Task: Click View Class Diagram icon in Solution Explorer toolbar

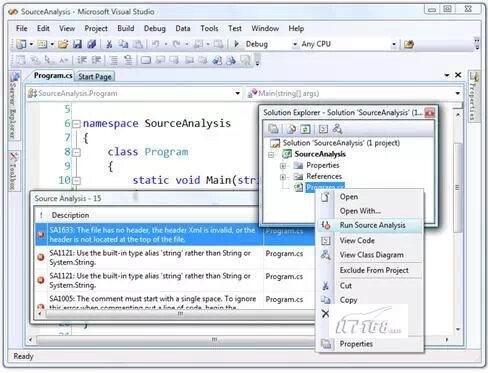Action: click(x=337, y=129)
